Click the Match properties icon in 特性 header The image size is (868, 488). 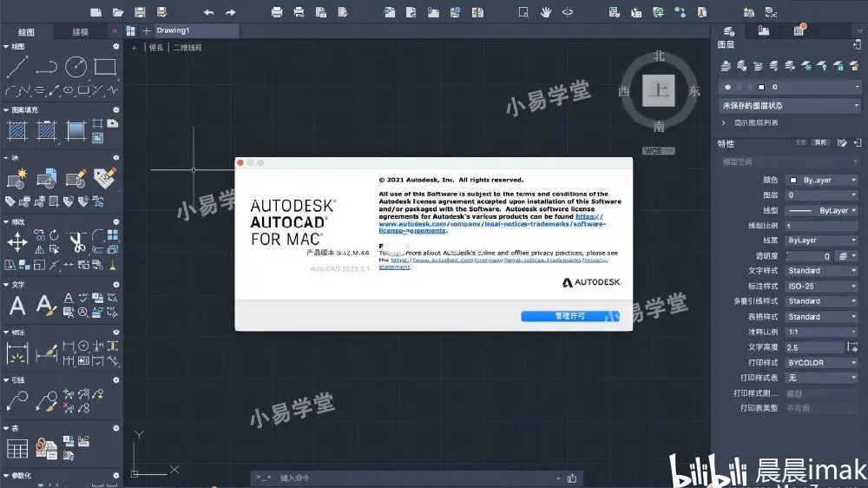click(x=842, y=143)
